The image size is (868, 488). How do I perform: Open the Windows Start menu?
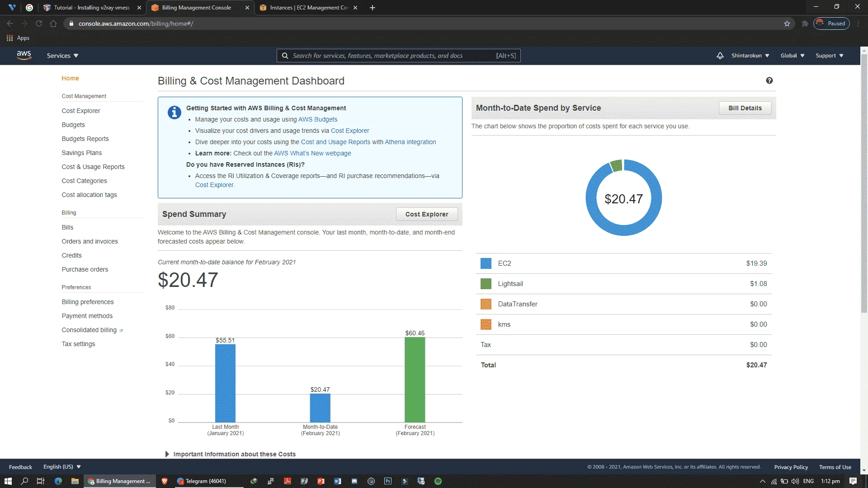pos(8,481)
